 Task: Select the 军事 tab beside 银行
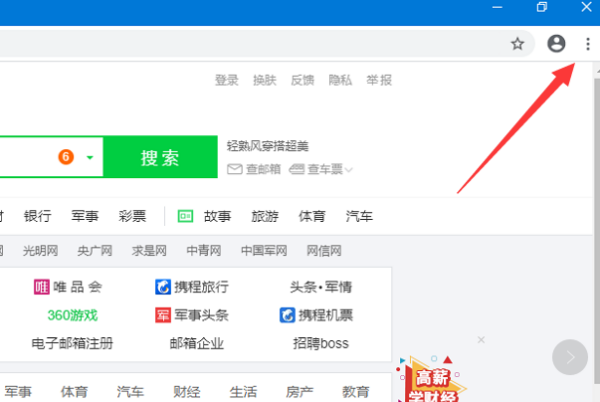(x=85, y=216)
